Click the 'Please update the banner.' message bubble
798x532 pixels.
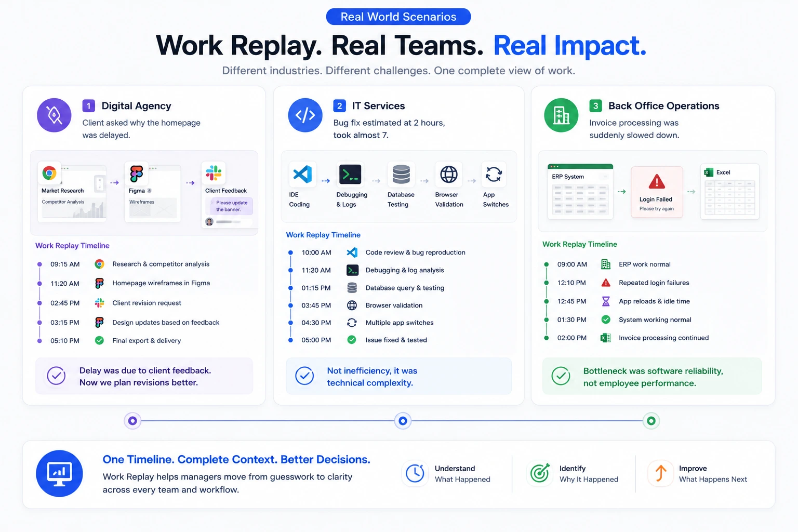coord(231,206)
